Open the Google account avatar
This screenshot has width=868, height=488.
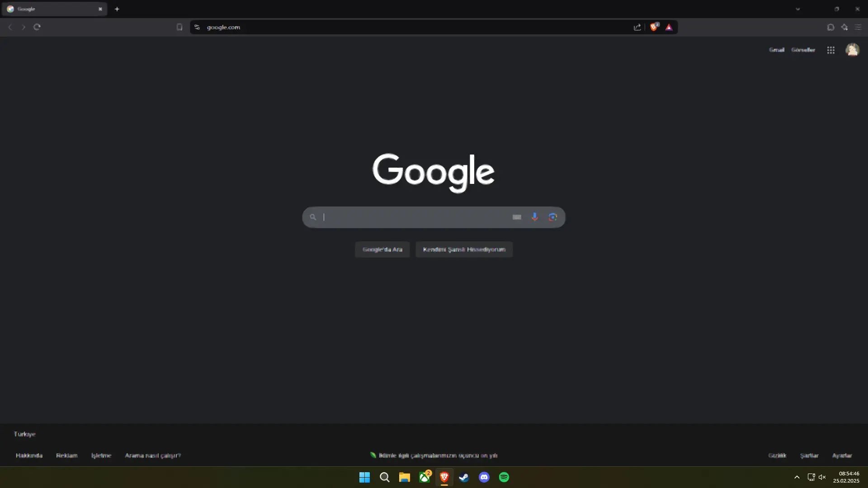point(853,50)
